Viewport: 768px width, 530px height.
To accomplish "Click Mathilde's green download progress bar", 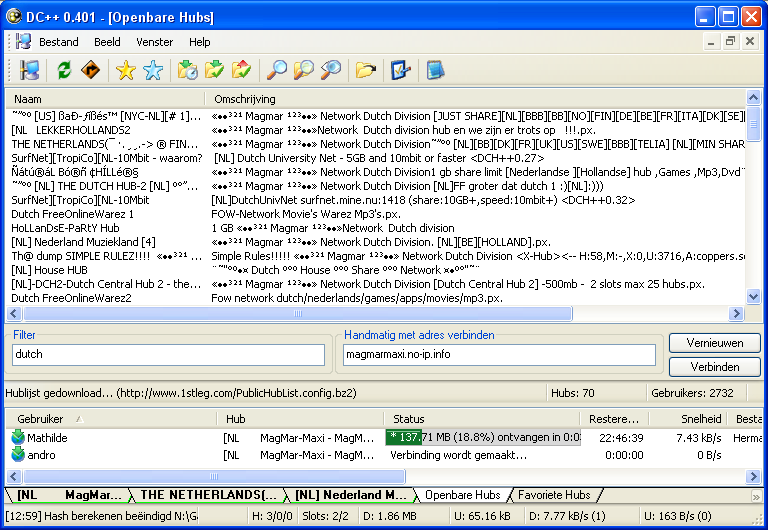I will (x=404, y=437).
